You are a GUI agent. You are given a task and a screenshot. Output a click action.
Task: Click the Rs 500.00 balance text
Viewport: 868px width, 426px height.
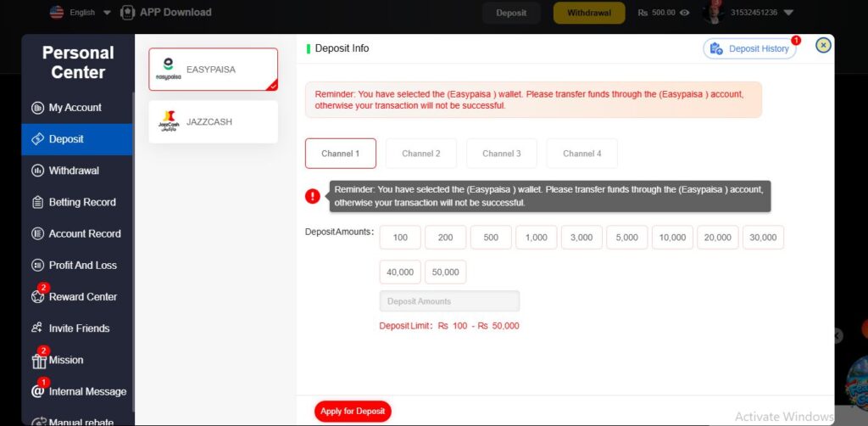(x=657, y=13)
